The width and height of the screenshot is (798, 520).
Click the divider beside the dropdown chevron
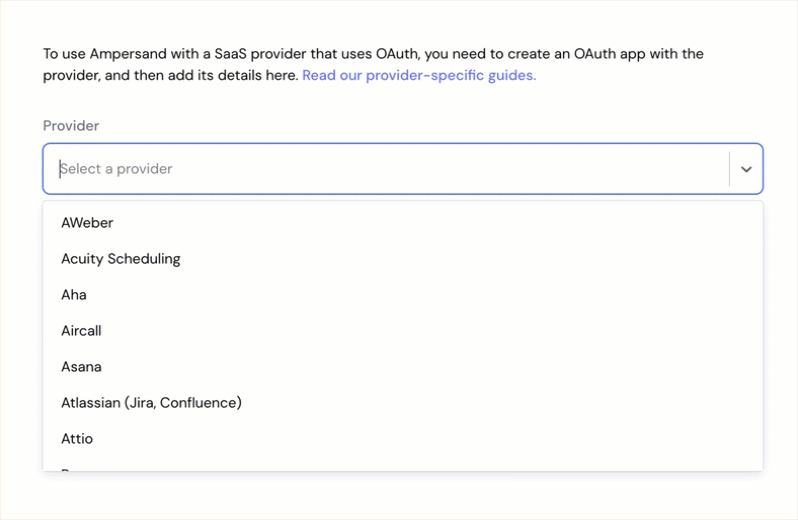pyautogui.click(x=729, y=169)
